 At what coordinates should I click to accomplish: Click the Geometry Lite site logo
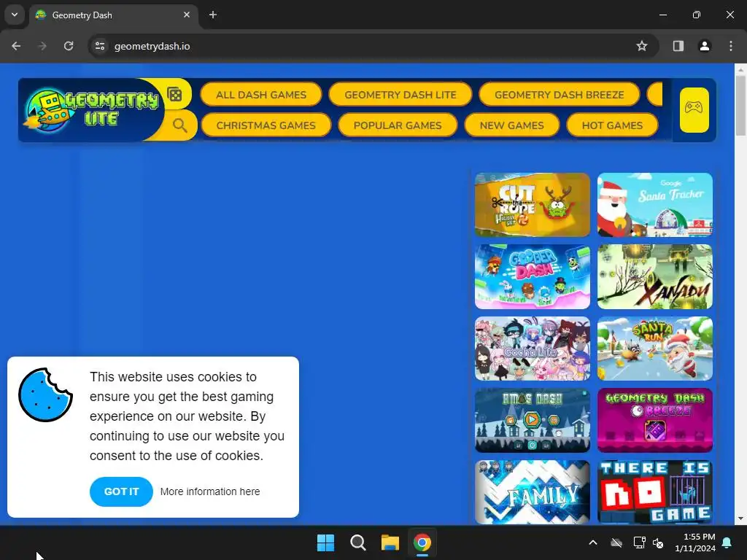(x=91, y=109)
